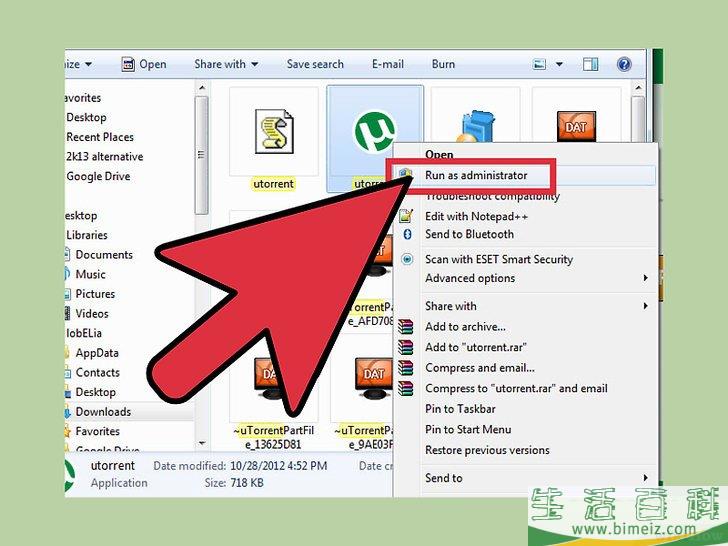Select Favorites folder with star icon
This screenshot has width=728, height=546.
coord(98,431)
